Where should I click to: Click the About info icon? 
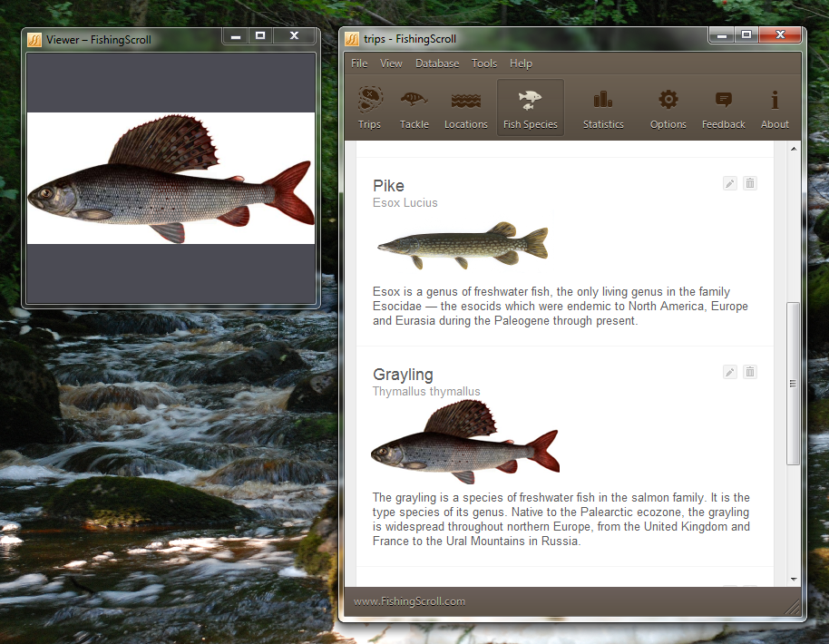click(775, 108)
